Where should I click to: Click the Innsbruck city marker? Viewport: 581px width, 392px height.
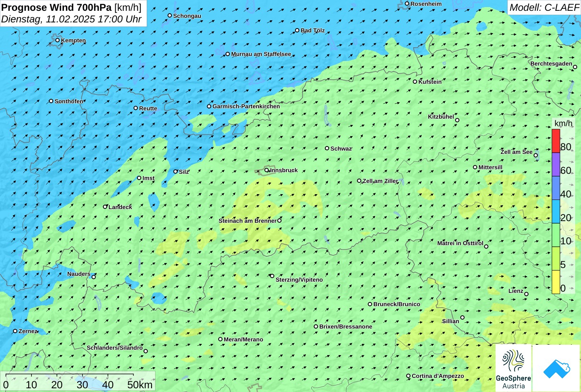tap(266, 170)
